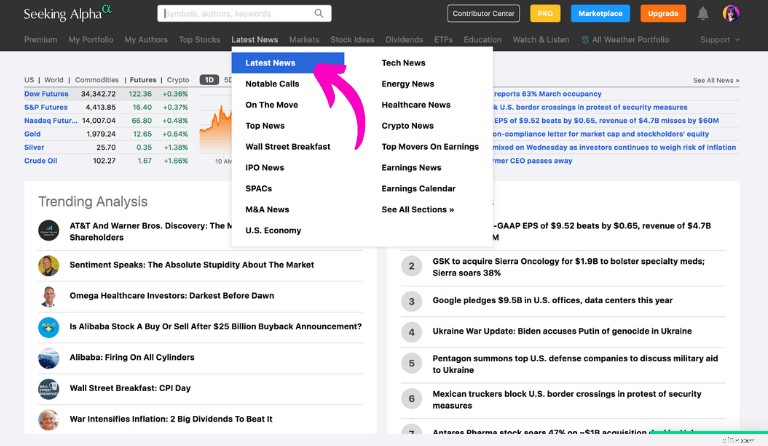
Task: Choose Healthcare News from the dropdown
Action: (416, 105)
